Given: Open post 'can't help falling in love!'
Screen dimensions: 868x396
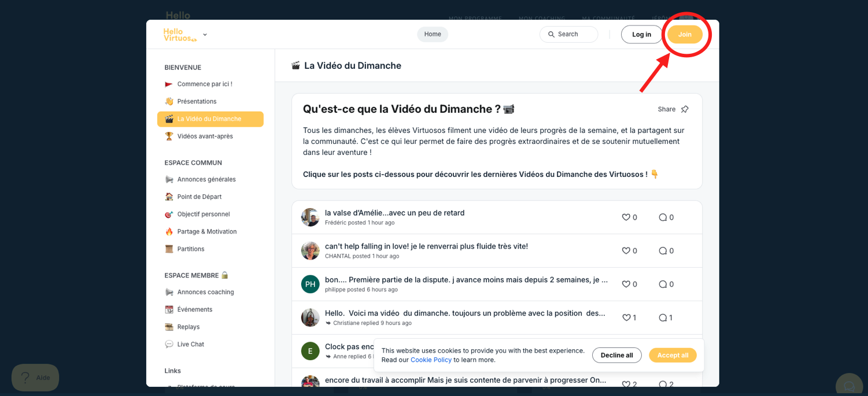Looking at the screenshot, I should pyautogui.click(x=426, y=246).
